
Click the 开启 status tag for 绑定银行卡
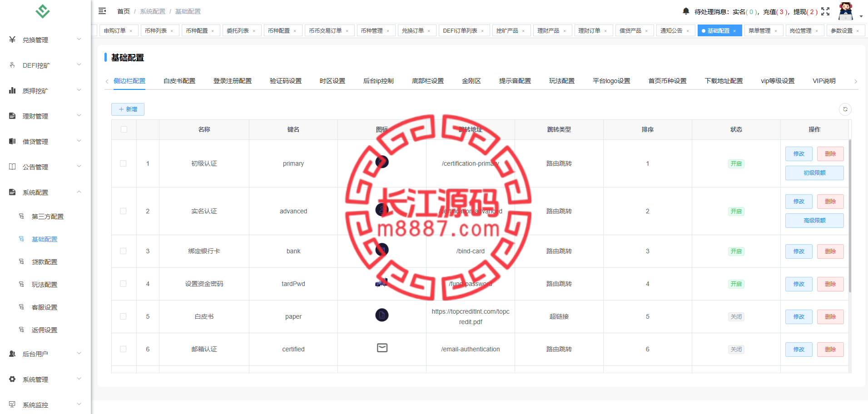tap(736, 251)
